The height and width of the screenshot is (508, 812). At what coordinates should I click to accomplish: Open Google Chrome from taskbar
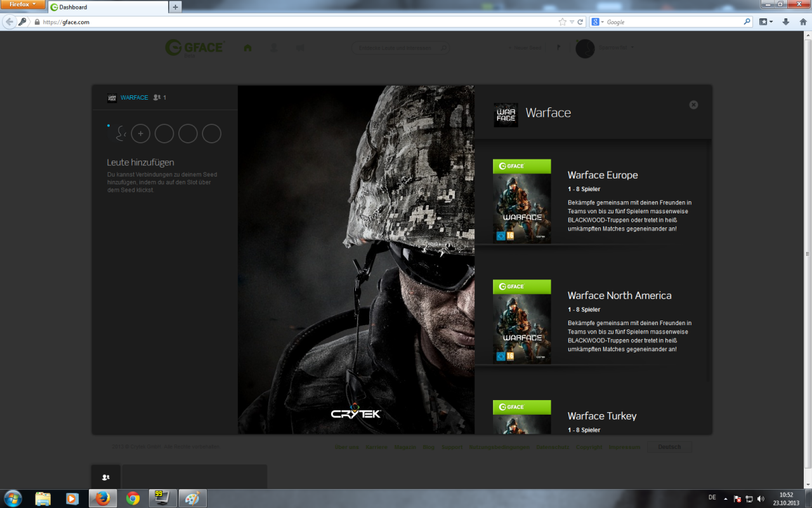pos(133,498)
